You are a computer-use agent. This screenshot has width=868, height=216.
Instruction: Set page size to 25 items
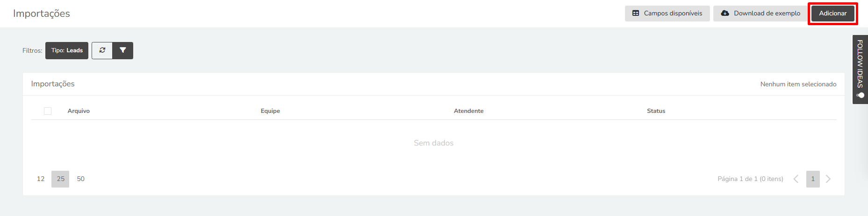click(60, 179)
